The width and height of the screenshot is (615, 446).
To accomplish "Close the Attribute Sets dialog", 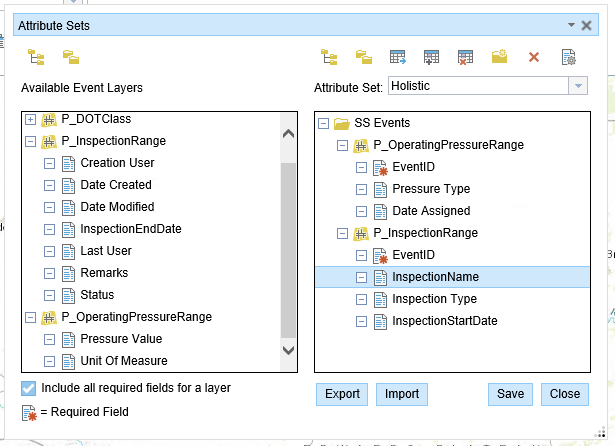I will (564, 394).
